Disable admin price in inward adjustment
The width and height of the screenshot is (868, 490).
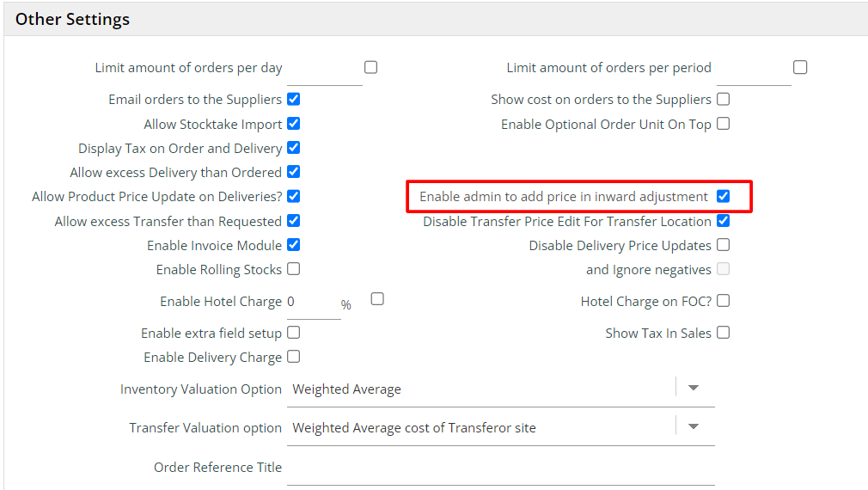[724, 196]
